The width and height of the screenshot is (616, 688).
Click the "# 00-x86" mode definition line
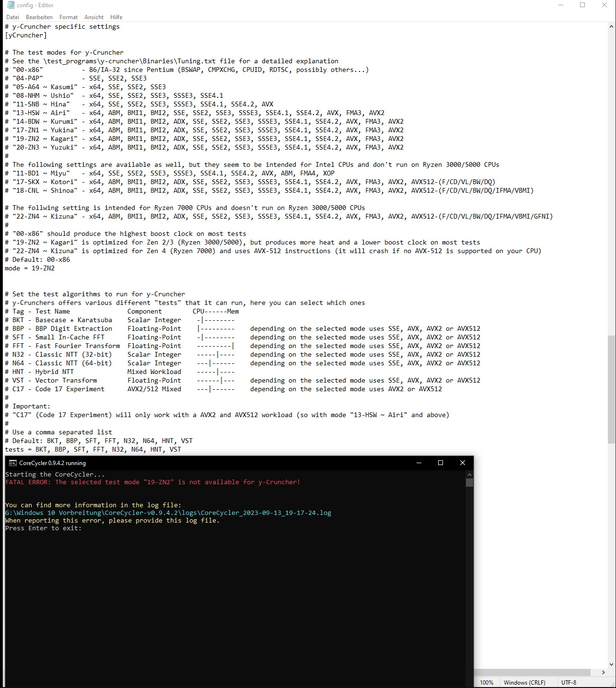pos(187,70)
